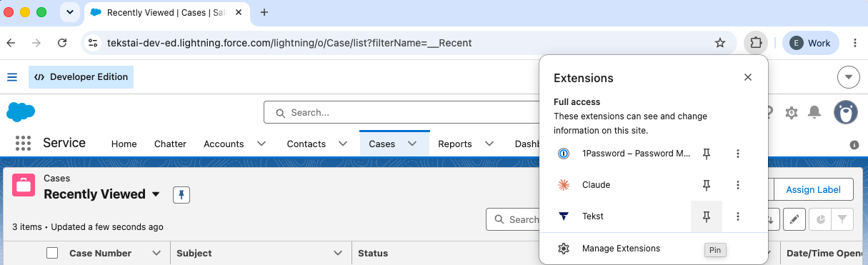This screenshot has height=265, width=868.
Task: Open the Reports tab
Action: coord(455,144)
